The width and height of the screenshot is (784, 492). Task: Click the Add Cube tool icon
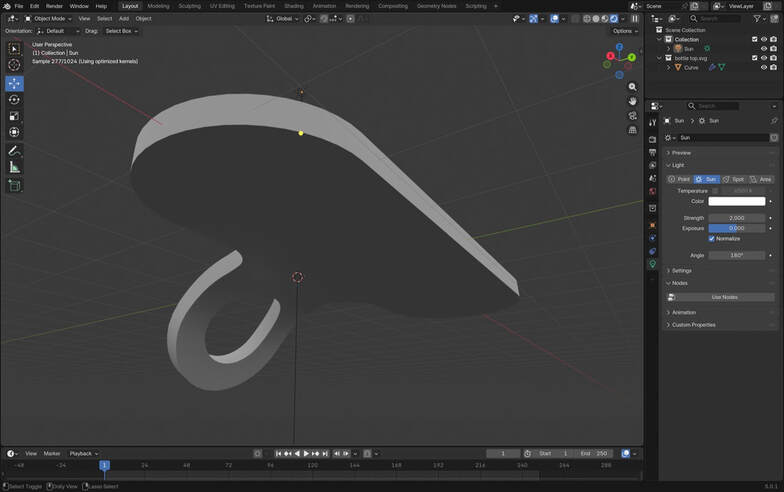click(14, 186)
